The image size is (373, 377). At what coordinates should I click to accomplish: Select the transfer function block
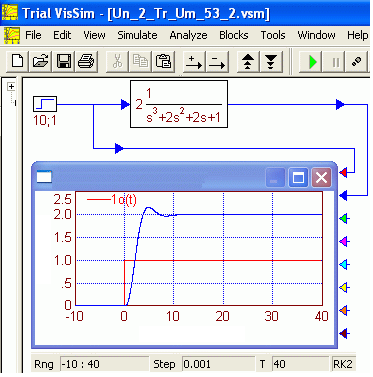tap(179, 104)
